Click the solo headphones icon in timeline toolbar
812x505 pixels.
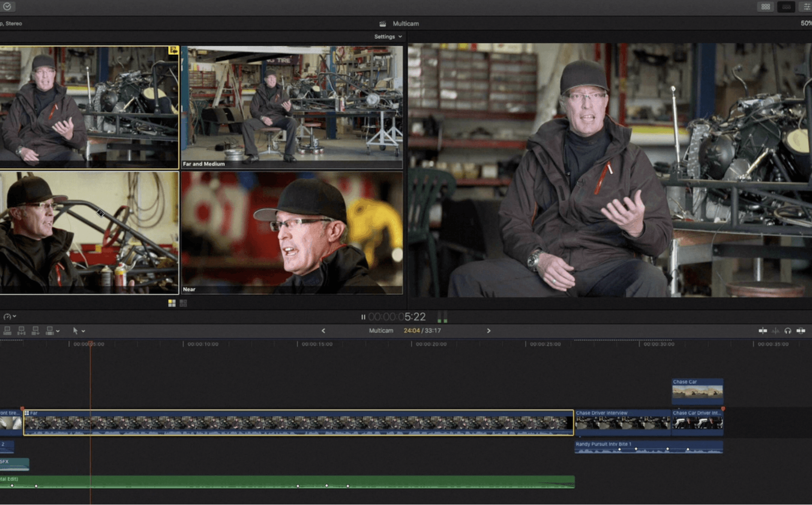pyautogui.click(x=788, y=331)
